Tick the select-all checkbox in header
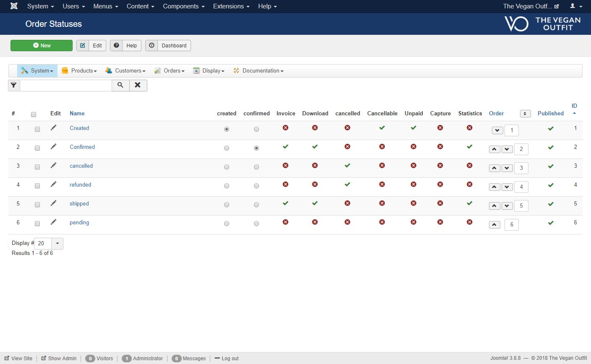 point(34,114)
